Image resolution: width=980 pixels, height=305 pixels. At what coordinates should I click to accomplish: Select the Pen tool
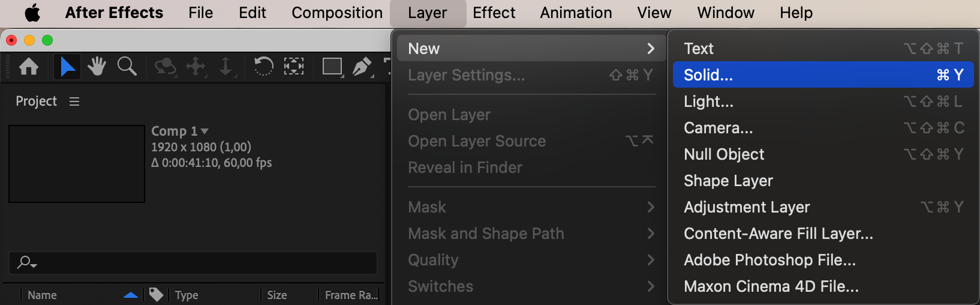click(362, 66)
